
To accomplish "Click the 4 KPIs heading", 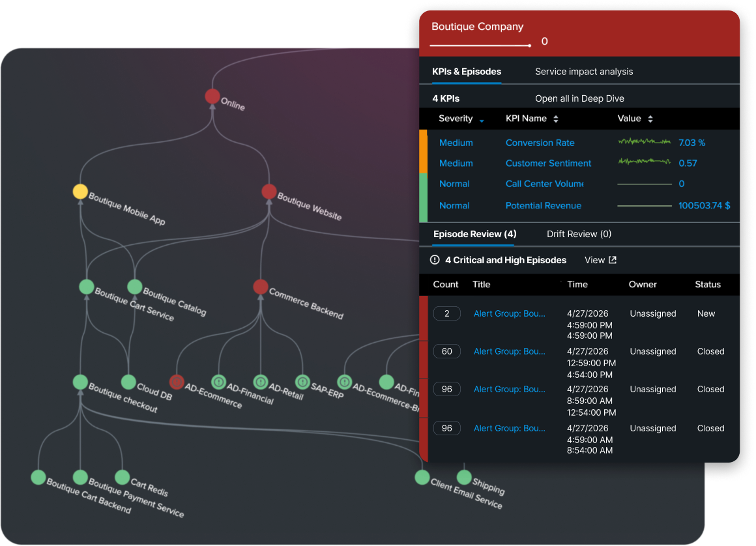I will [446, 98].
